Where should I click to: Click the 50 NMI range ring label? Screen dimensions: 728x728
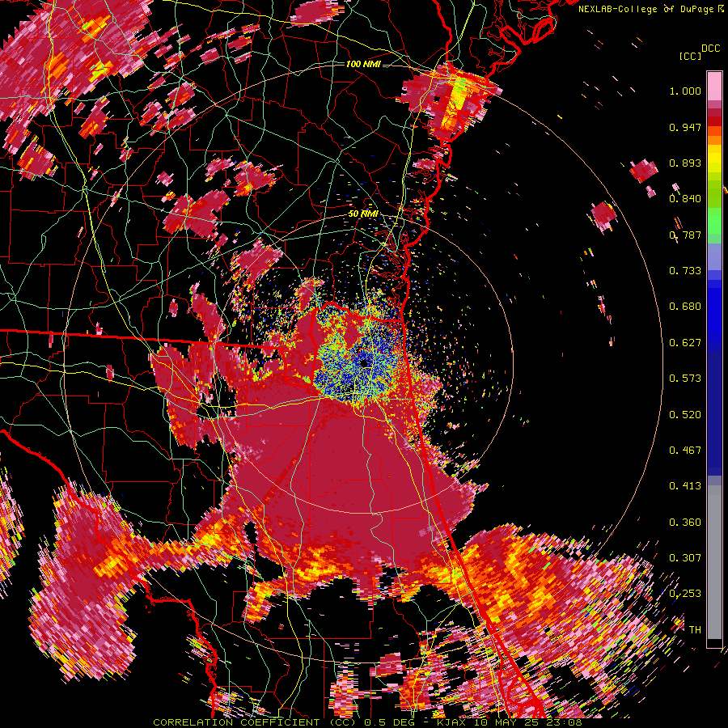coord(363,214)
